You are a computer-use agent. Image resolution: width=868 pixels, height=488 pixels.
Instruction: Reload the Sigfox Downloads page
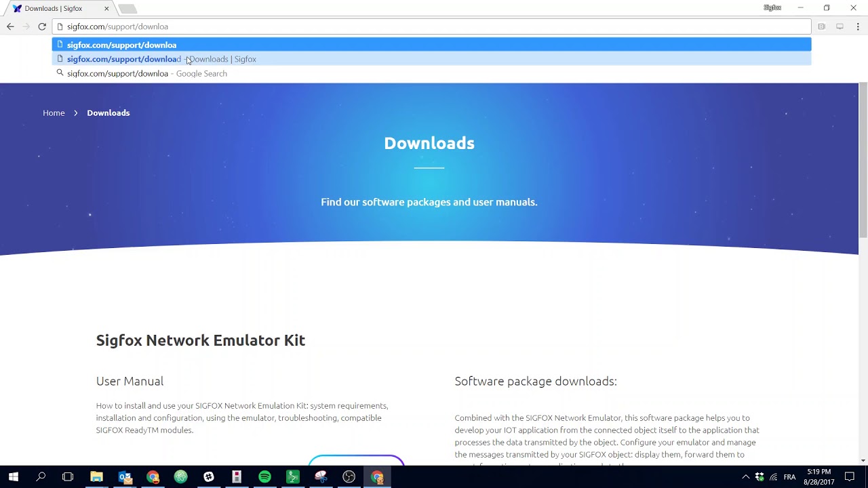pos(42,26)
